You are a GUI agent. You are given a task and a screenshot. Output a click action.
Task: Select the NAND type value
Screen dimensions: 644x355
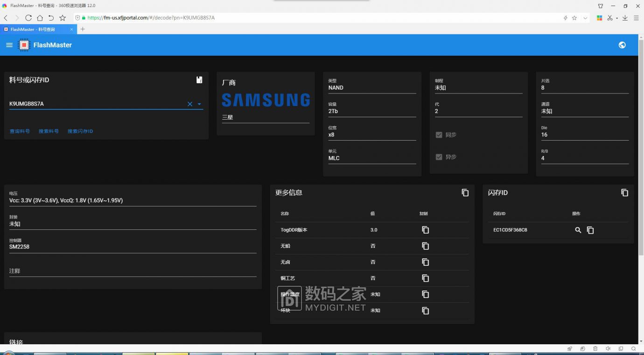[x=336, y=88]
